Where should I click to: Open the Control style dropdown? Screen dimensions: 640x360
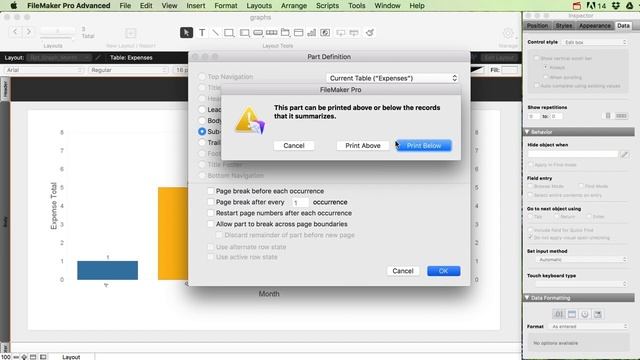tap(595, 42)
